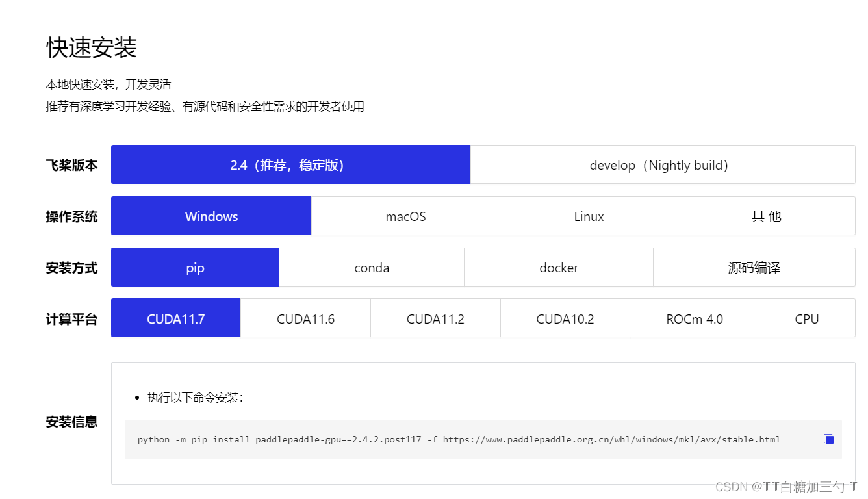Select the pip install command text
868x499 pixels.
(x=459, y=439)
